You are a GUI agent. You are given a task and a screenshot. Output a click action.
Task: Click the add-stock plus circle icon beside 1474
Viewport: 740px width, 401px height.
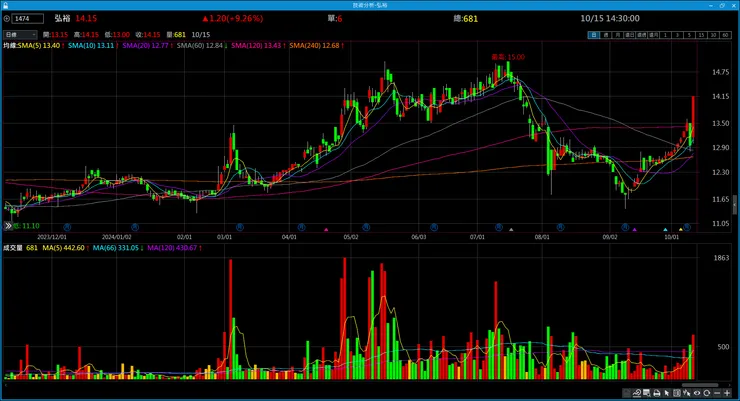pyautogui.click(x=7, y=19)
